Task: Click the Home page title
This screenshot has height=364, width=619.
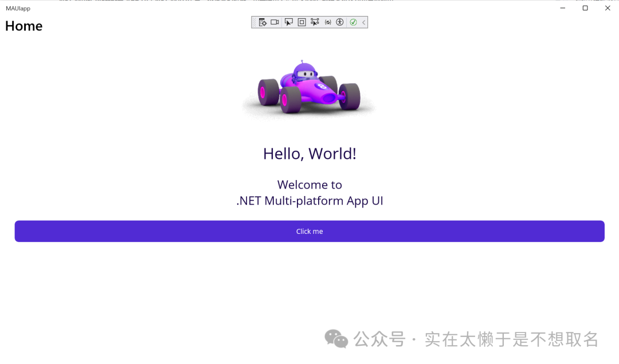Action: pos(24,26)
